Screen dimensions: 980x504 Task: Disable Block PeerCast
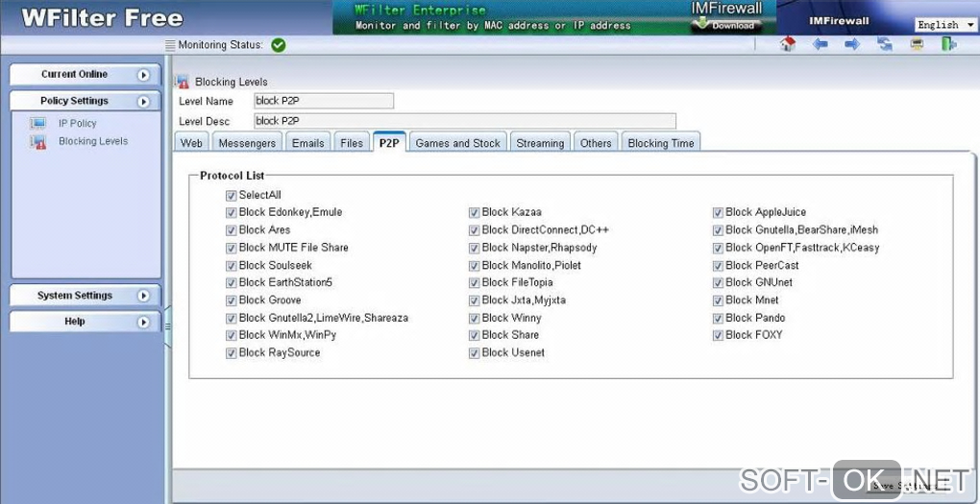point(718,265)
